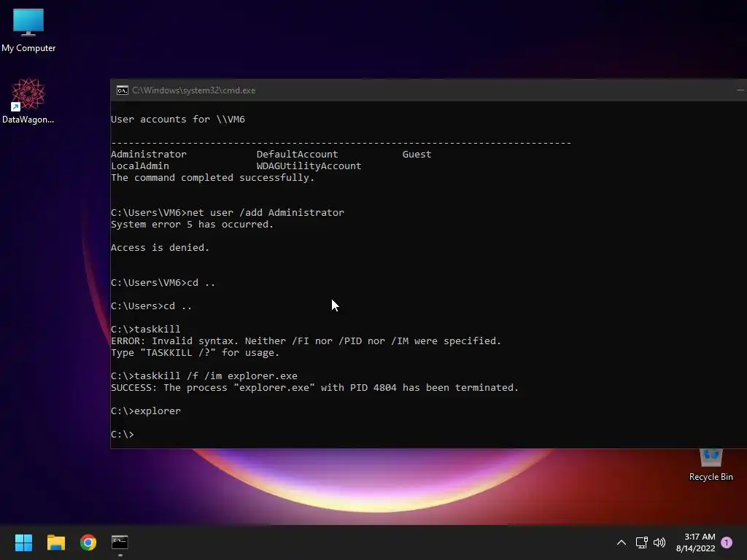Click the 'Administrator' account name in the list
Viewport: 747px width, 560px height.
(149, 155)
